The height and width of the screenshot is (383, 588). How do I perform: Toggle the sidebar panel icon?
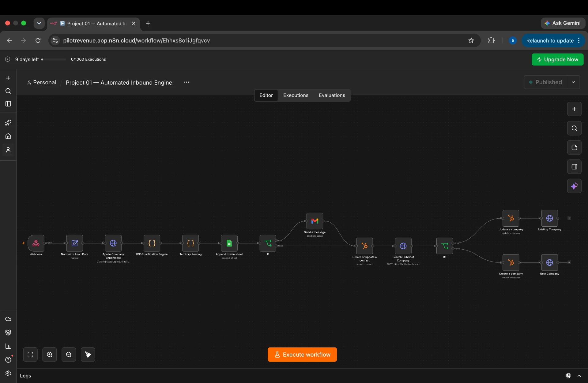point(8,104)
